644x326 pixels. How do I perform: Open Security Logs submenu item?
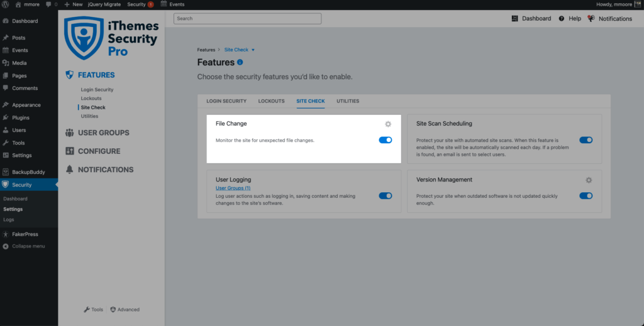[9, 220]
